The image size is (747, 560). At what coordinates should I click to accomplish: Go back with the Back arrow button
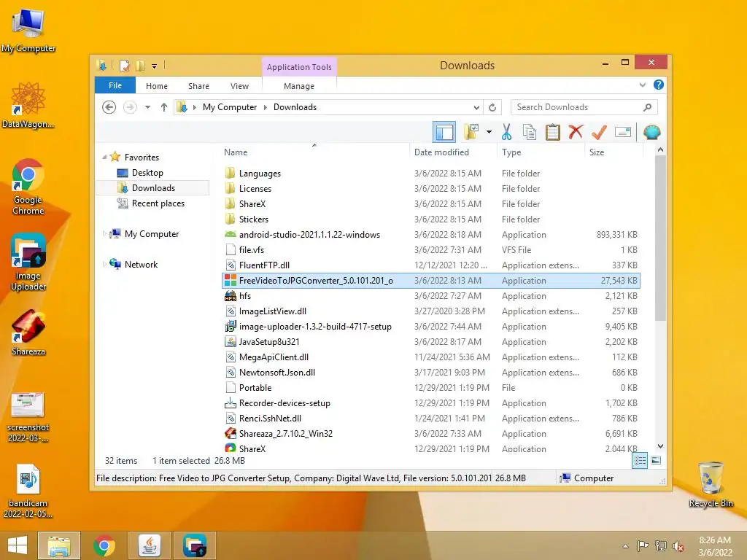tap(109, 107)
